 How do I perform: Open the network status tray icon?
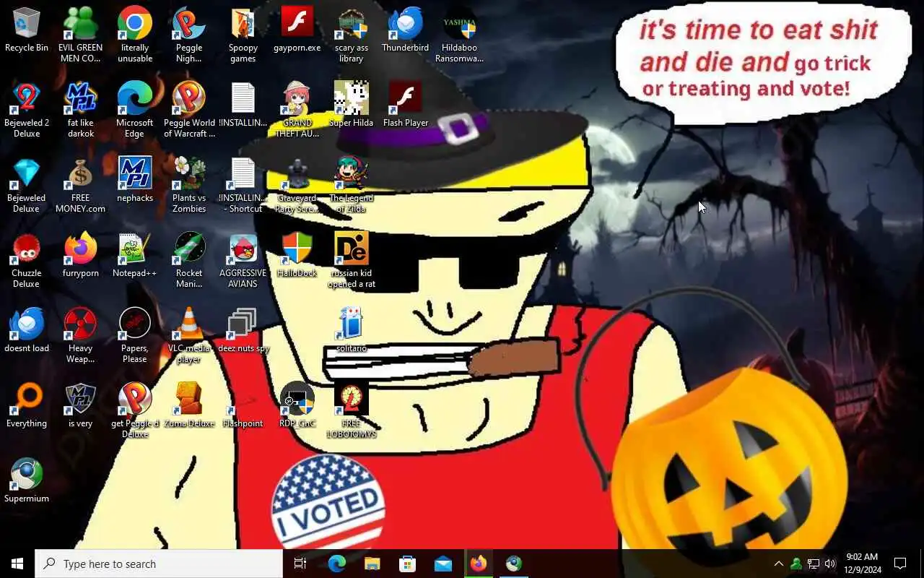tap(814, 564)
